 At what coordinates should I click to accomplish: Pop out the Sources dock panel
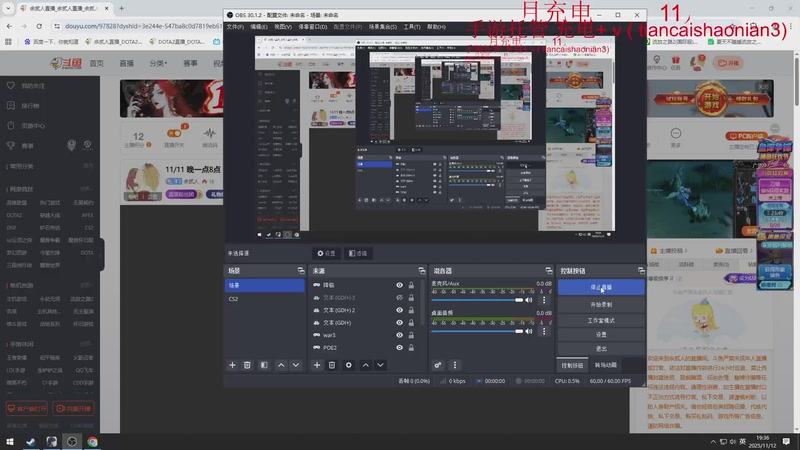tap(421, 271)
